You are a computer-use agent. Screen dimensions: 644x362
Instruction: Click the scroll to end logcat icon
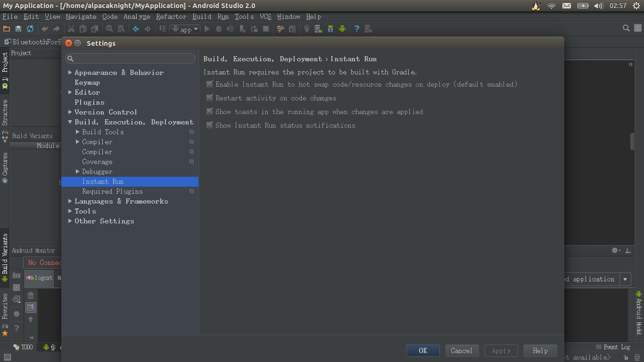(x=31, y=307)
